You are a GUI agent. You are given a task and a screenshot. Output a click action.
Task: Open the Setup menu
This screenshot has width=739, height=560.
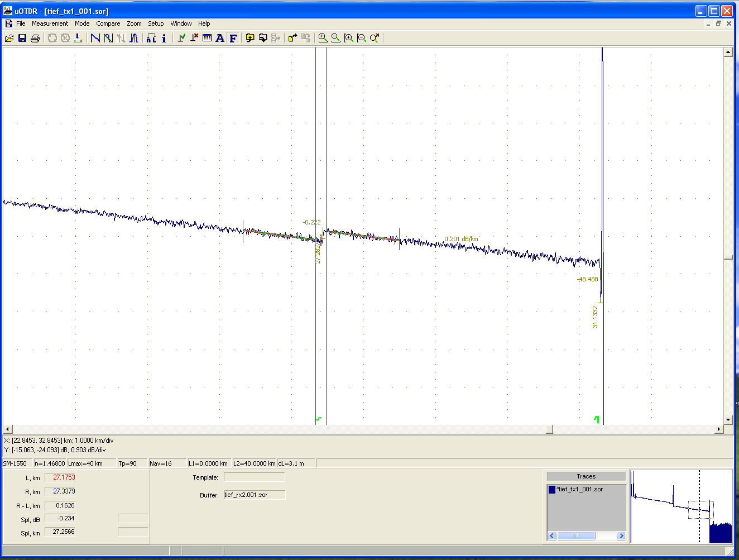pos(156,23)
